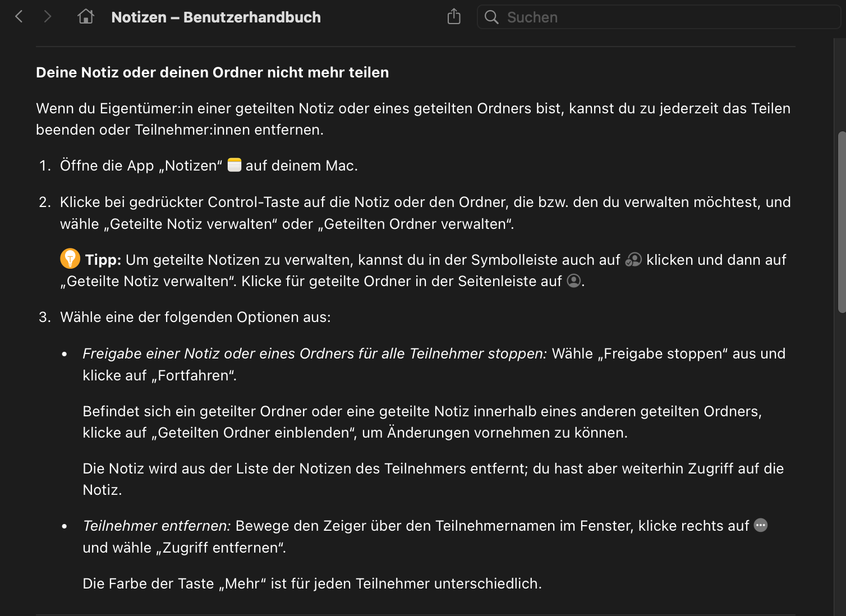Click the yellow Notizen app icon
846x616 pixels.
point(235,165)
